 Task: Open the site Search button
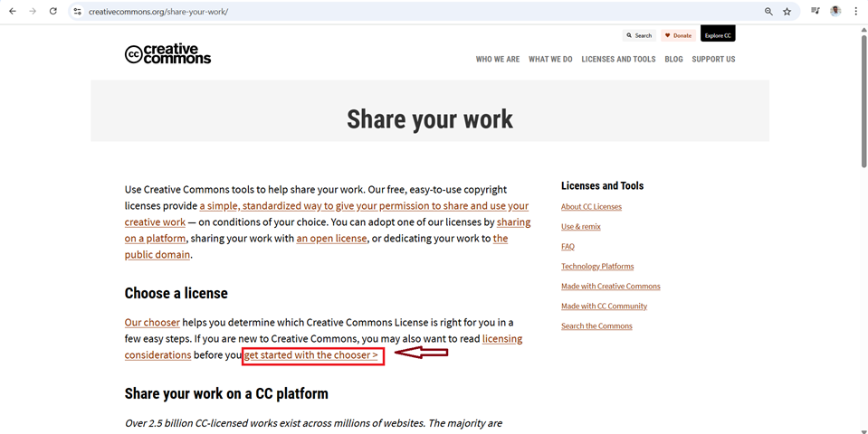[639, 35]
